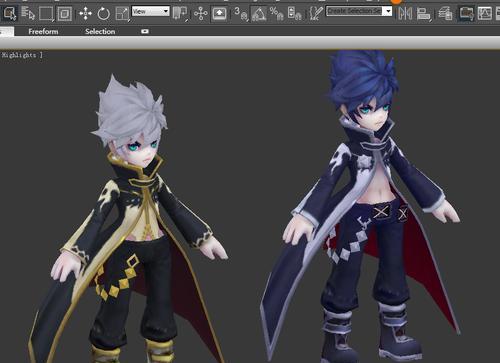This screenshot has width=500, height=363.
Task: Click the Edit Named Selection Sets icon
Action: (316, 14)
